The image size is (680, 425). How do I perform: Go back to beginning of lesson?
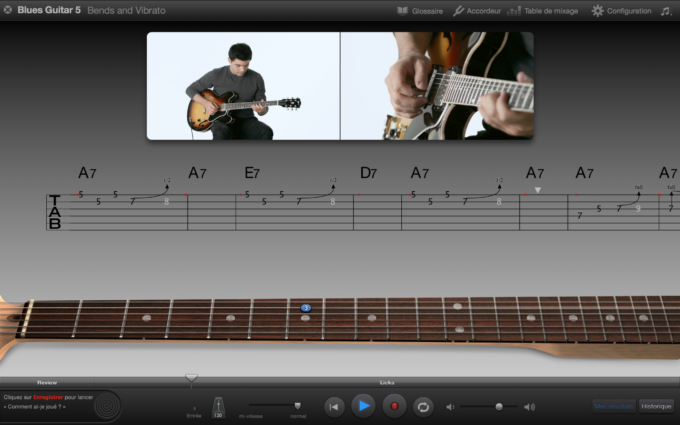[334, 407]
